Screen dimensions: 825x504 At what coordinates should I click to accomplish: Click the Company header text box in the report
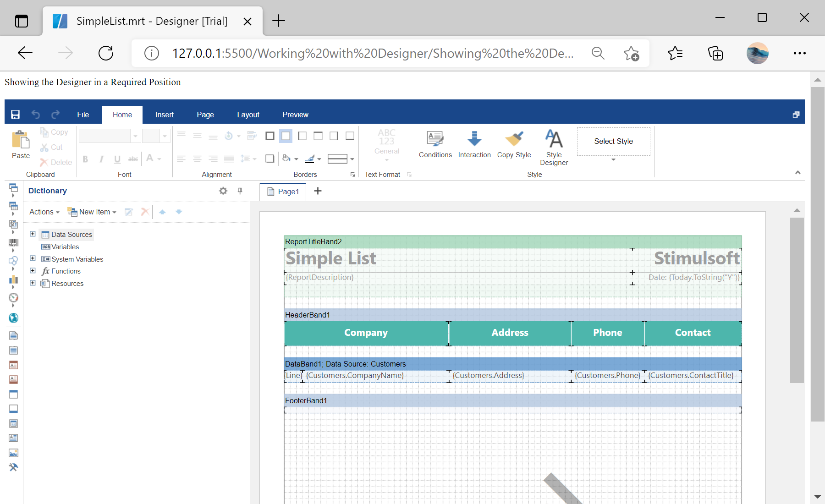pos(366,333)
